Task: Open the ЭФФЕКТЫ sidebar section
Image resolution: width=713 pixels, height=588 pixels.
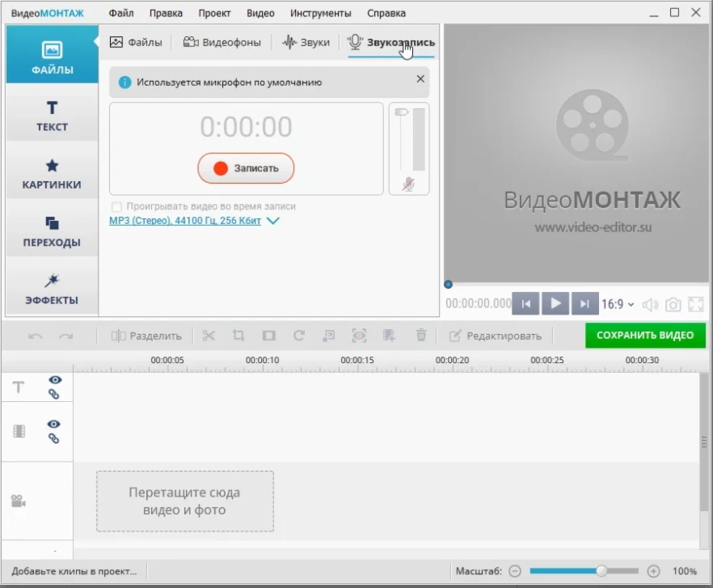Action: 52,289
